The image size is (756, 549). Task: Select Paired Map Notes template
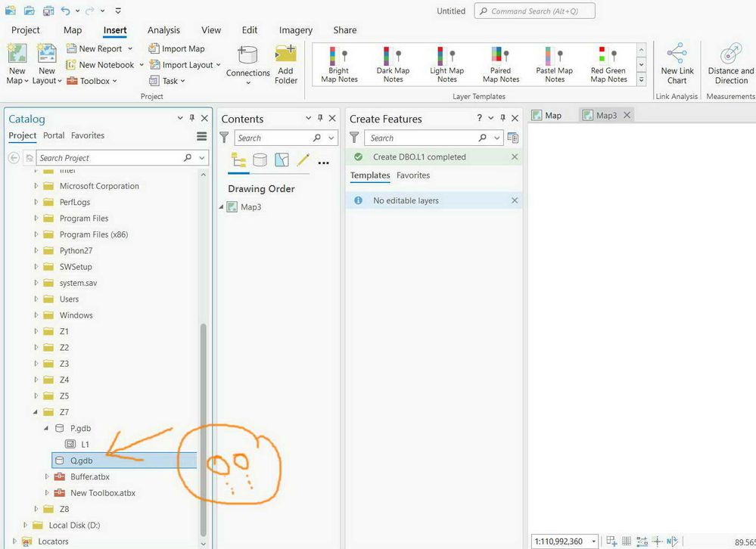501,65
